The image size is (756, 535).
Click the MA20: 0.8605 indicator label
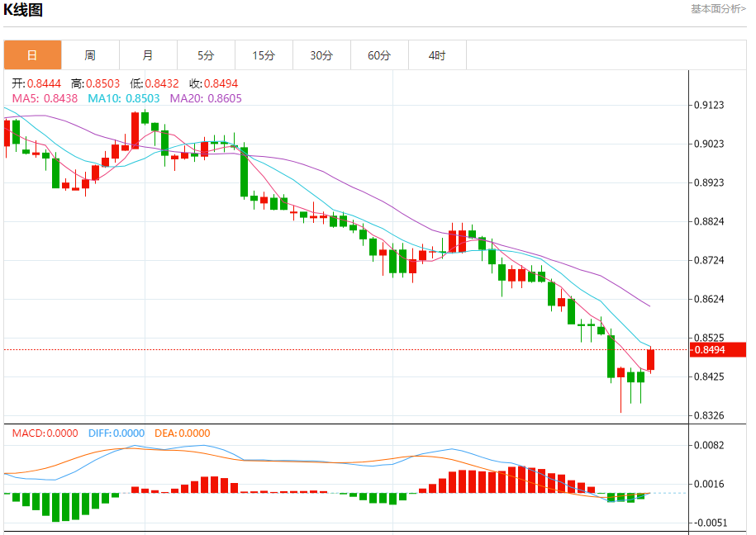[x=206, y=98]
